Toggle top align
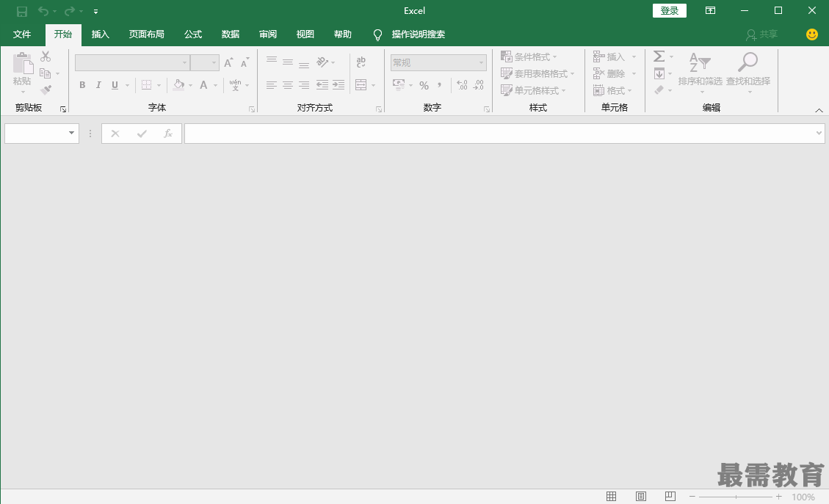The image size is (829, 504). pyautogui.click(x=272, y=62)
